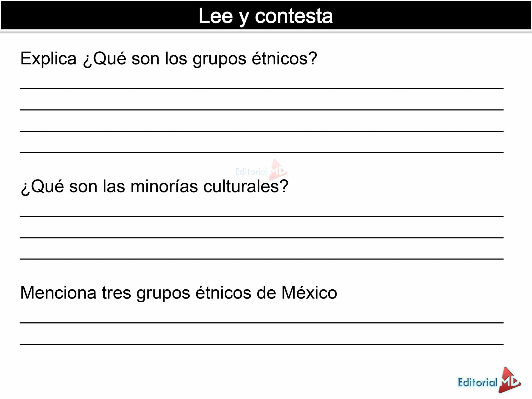532x399 pixels.
Task: Click the third answer line under grupos étnicos question
Action: pos(262,131)
